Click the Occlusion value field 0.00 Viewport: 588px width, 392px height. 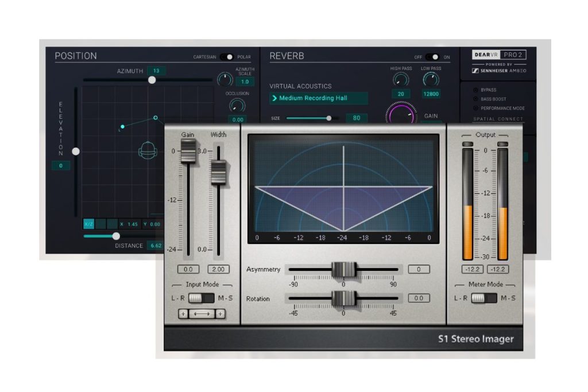238,119
